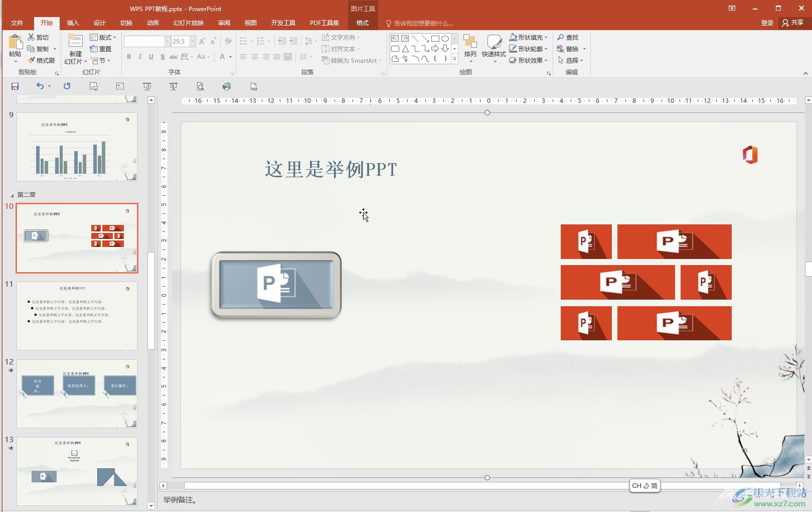
Task: Toggle strikethrough formatting
Action: pyautogui.click(x=173, y=57)
